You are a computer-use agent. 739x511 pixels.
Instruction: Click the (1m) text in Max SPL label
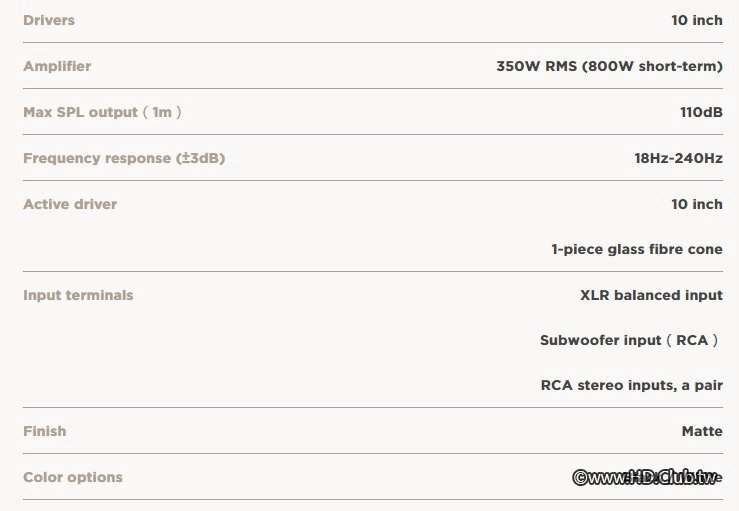click(x=162, y=112)
